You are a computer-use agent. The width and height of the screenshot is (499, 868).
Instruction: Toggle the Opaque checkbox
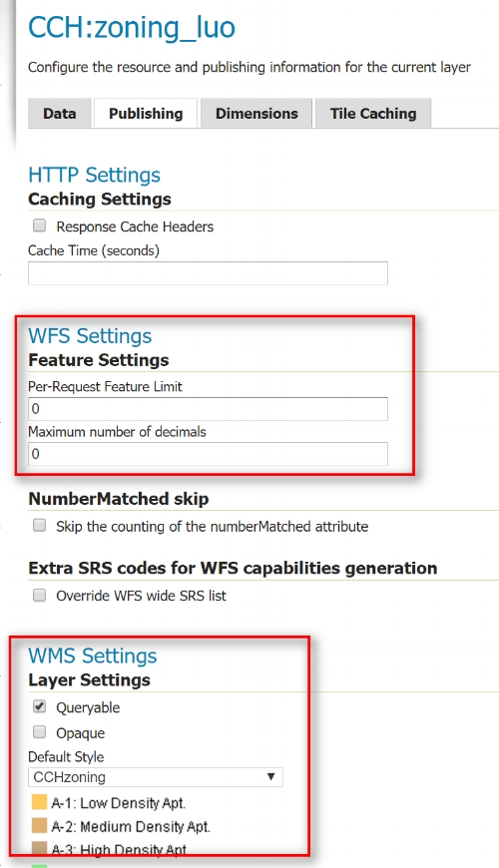39,732
